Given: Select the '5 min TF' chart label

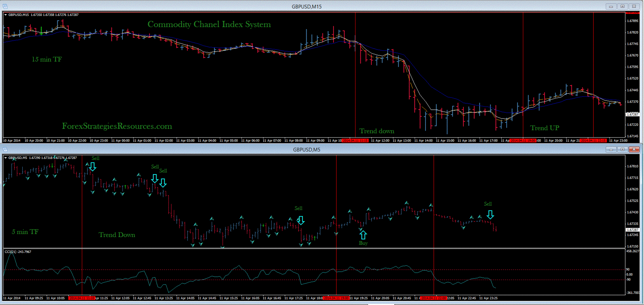Looking at the screenshot, I should click(25, 232).
